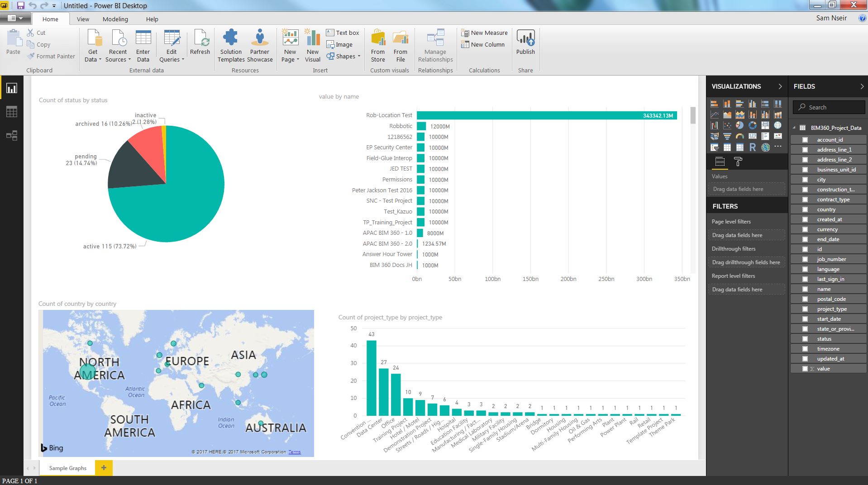
Task: Check the status field checkbox
Action: [x=805, y=339]
